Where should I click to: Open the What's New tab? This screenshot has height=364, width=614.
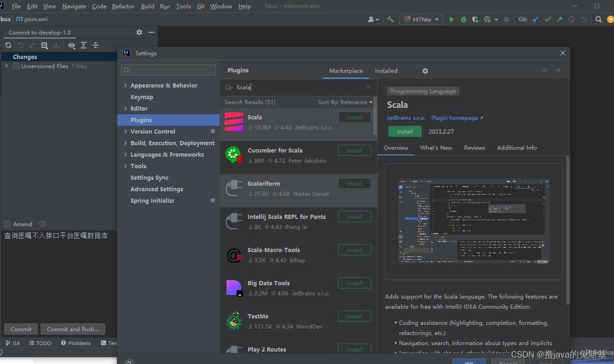(436, 147)
